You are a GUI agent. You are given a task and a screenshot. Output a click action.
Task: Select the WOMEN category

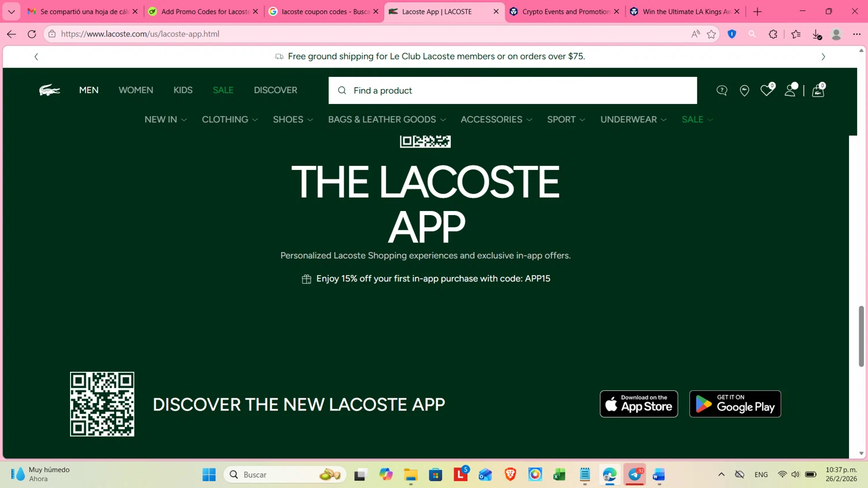(x=136, y=90)
